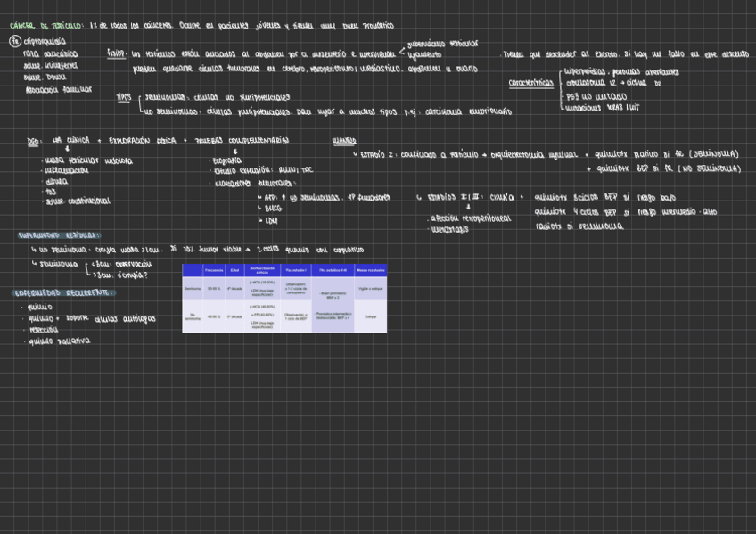Image resolution: width=756 pixels, height=534 pixels.
Task: Click the 'Frecuencia' table header cell
Action: 213,269
